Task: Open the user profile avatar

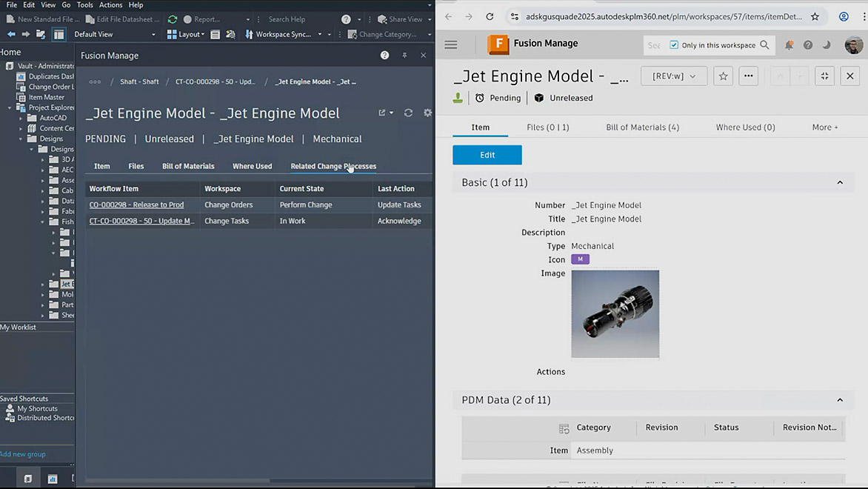Action: pos(854,45)
